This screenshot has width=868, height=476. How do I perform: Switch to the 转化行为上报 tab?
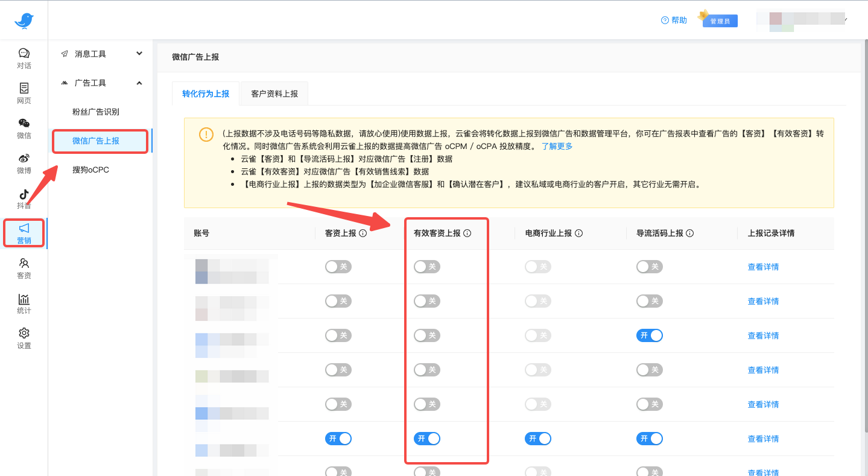pos(206,94)
